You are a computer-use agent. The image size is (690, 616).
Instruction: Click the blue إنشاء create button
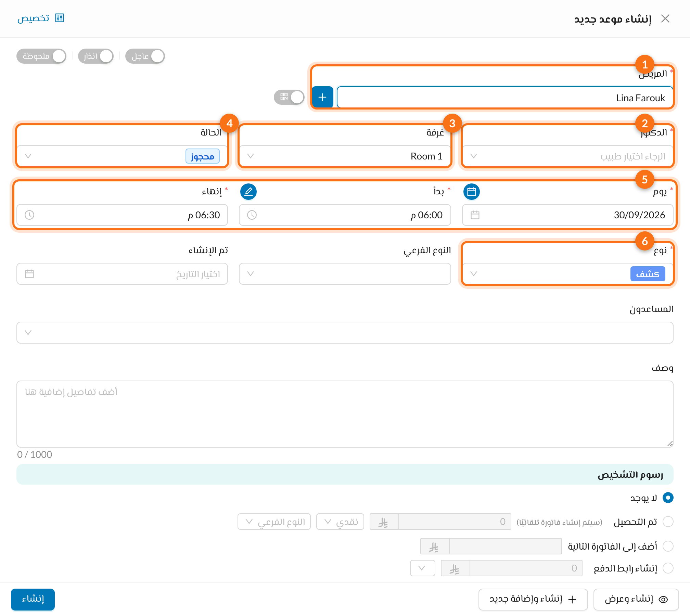(x=33, y=599)
